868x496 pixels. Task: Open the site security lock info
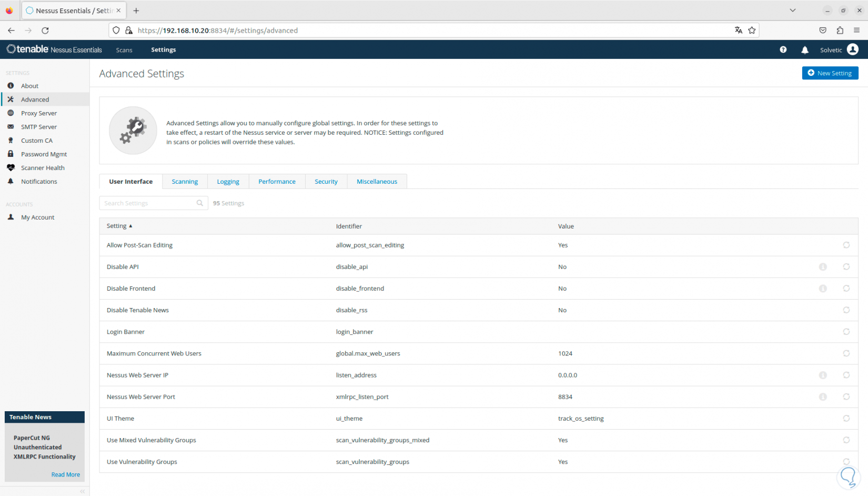pos(129,31)
